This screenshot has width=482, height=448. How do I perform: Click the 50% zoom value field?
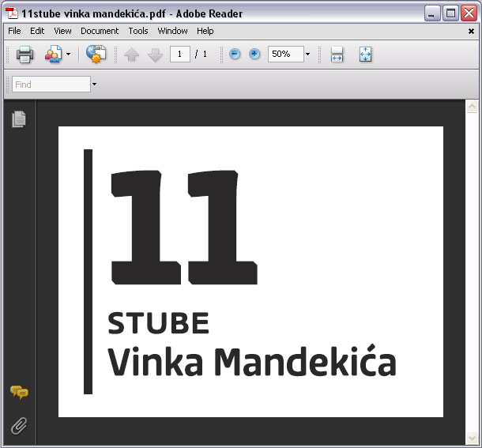pyautogui.click(x=285, y=54)
